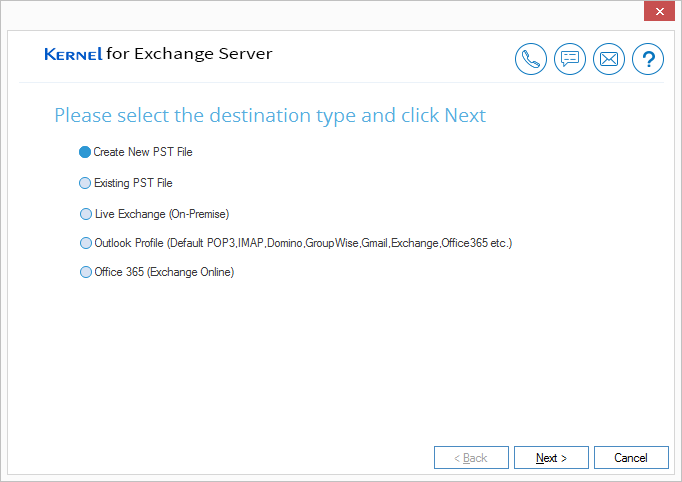The height and width of the screenshot is (482, 682).
Task: Click the email envelope icon
Action: (x=609, y=59)
